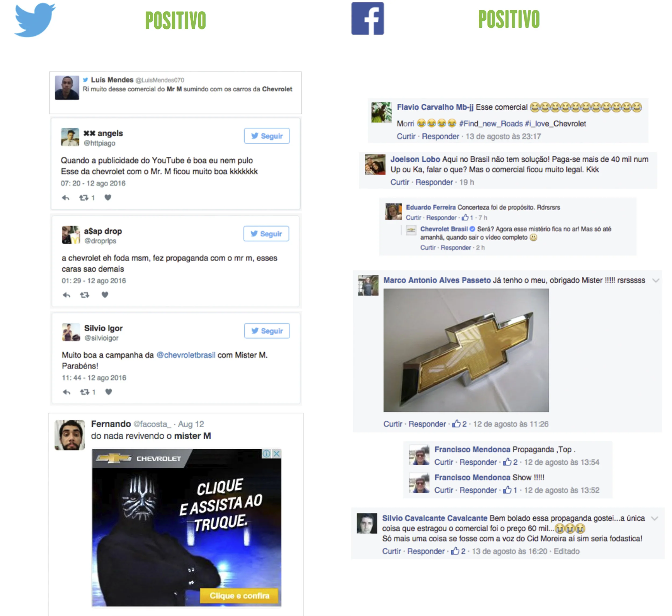
Task: Open the chevron menu on Silvio Cavalcante's comment
Action: coord(655,519)
